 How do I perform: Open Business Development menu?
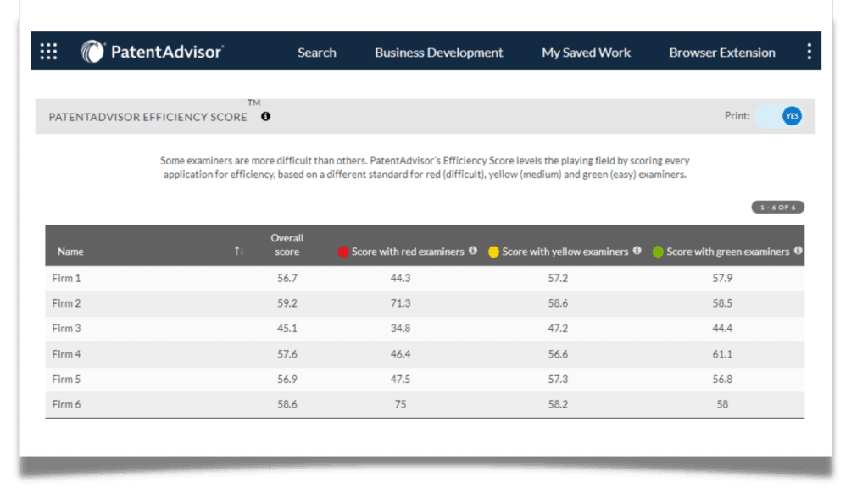coord(438,53)
